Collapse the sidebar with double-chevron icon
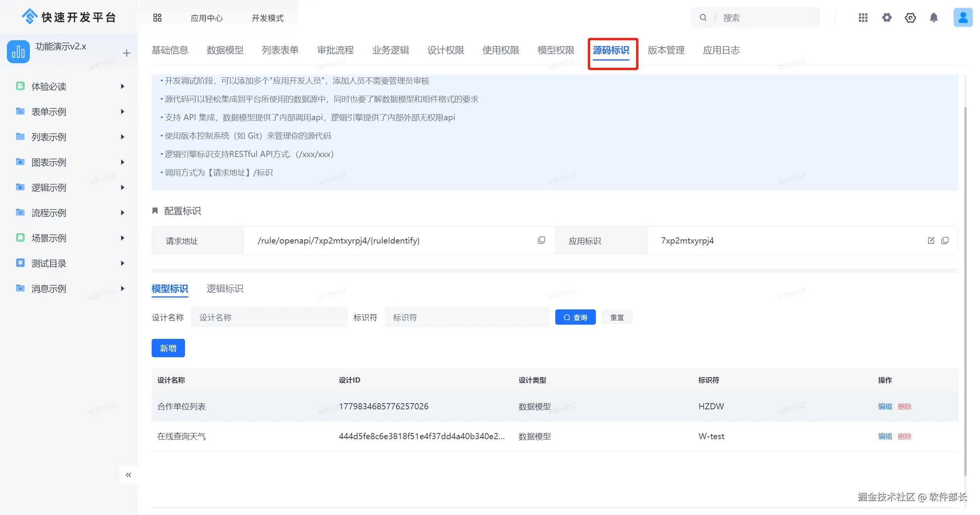 point(128,475)
